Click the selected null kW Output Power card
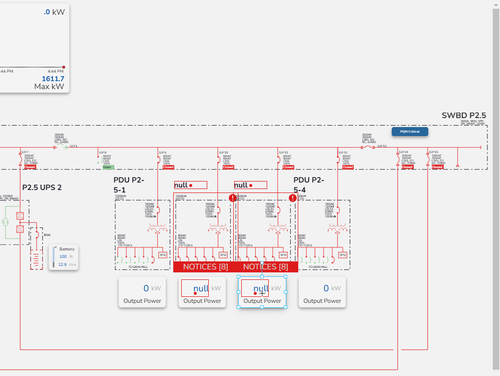500x376 pixels. coord(262,292)
